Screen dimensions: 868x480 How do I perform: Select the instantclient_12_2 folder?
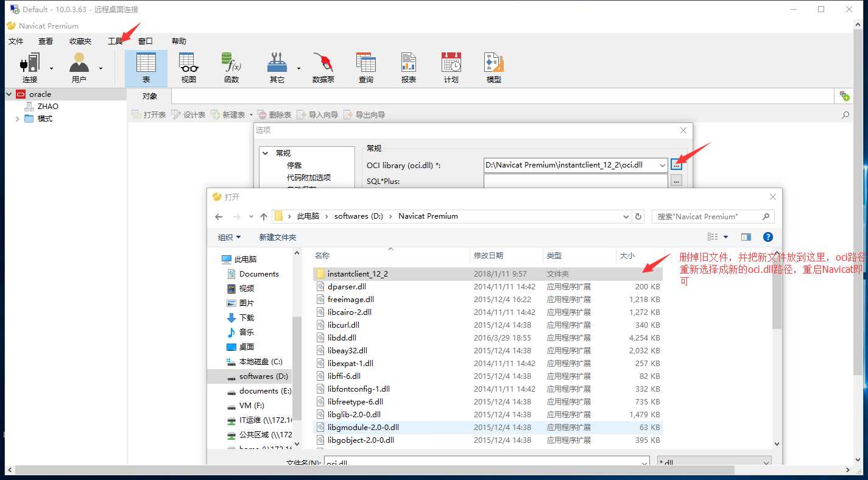click(x=487, y=274)
